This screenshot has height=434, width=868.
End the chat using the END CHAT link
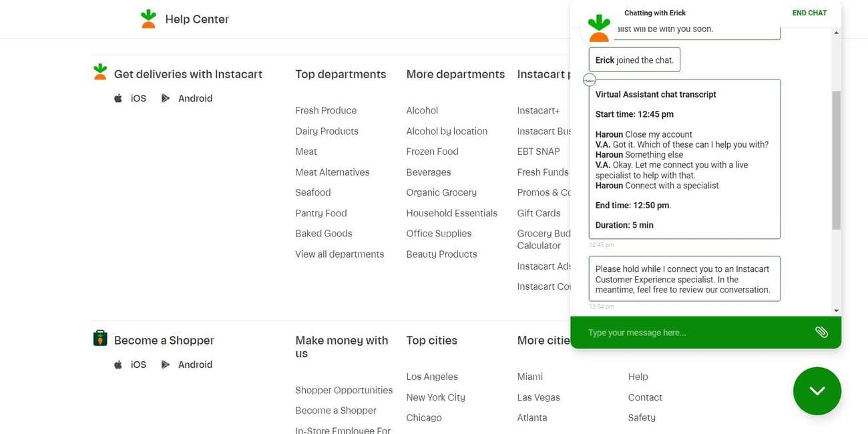[x=809, y=12]
